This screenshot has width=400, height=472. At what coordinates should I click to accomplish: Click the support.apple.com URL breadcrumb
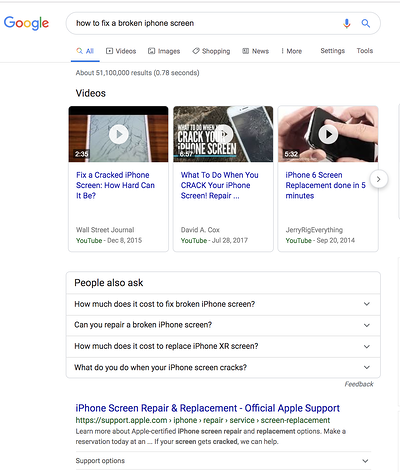tap(203, 420)
